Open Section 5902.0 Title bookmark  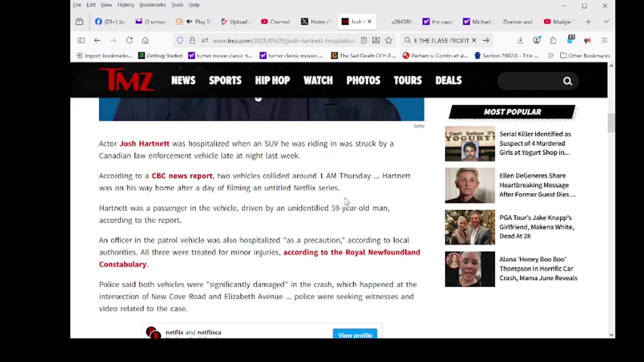[x=507, y=56]
